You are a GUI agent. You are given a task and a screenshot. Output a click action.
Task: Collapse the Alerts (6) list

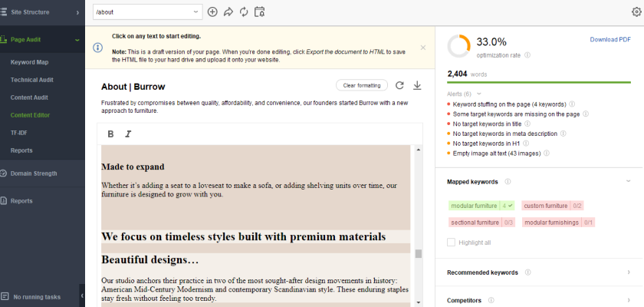pos(479,94)
